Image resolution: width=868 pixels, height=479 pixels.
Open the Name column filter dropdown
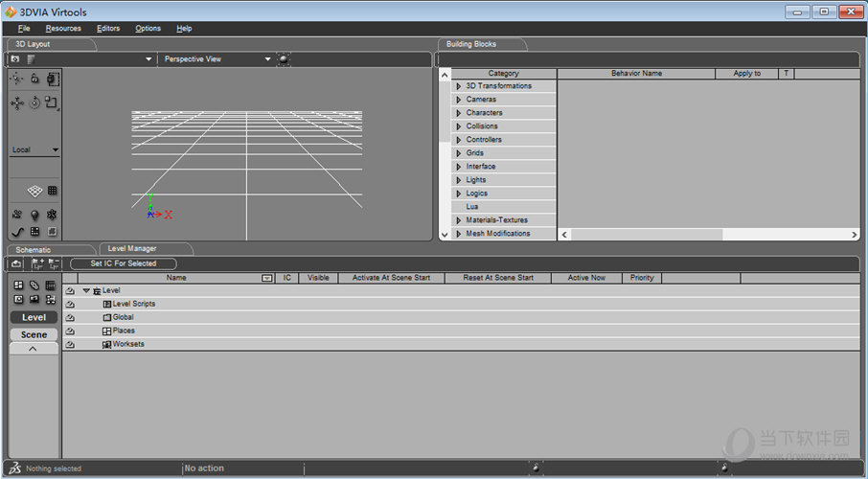(267, 278)
